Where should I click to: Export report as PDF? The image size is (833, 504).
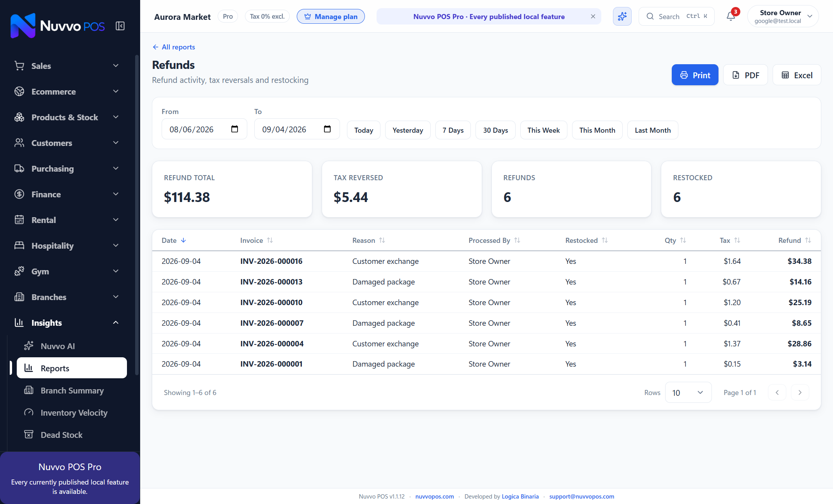(745, 75)
